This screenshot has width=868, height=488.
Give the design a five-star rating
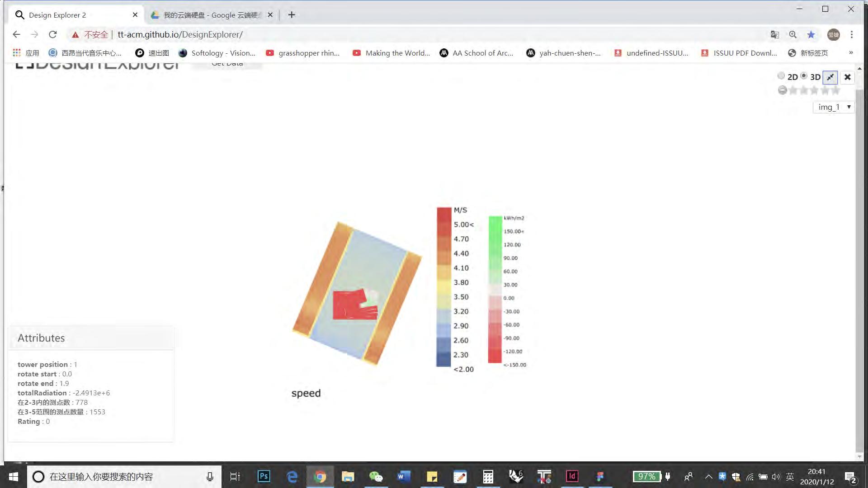pos(835,90)
